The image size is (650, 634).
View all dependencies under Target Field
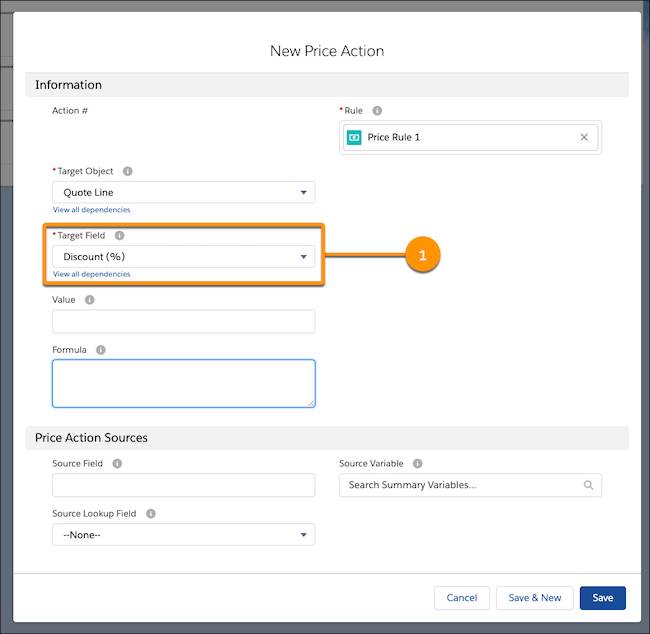click(91, 274)
